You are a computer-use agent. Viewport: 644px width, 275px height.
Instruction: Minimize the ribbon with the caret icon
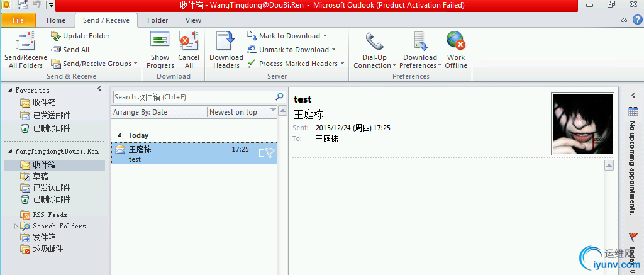pyautogui.click(x=625, y=20)
